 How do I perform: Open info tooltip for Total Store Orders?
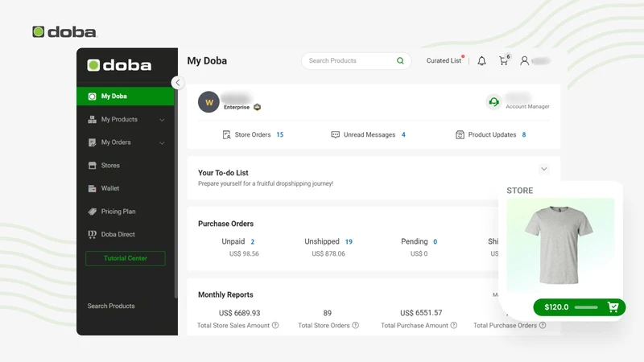[x=355, y=325]
